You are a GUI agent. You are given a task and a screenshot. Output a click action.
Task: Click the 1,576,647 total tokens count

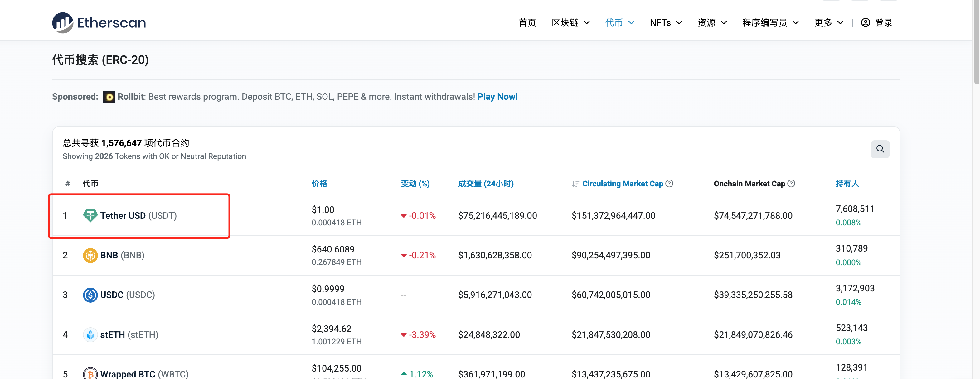pyautogui.click(x=121, y=143)
